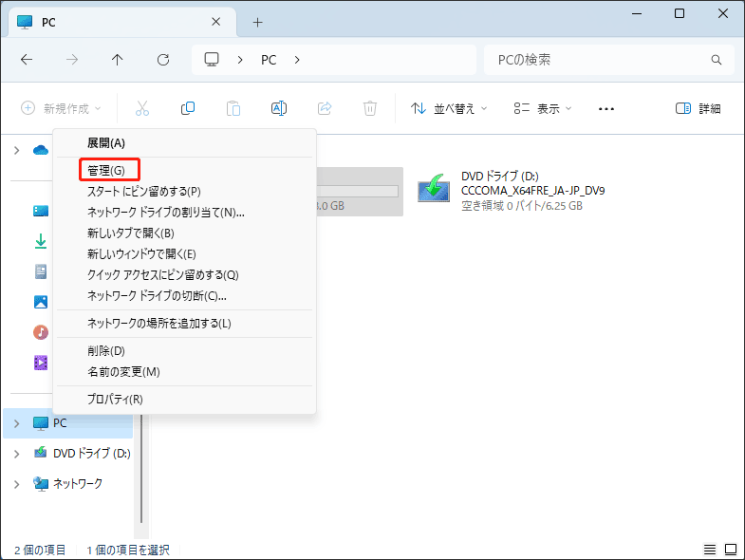Click 2 個の項目 status text
This screenshot has width=745, height=560.
click(40, 551)
